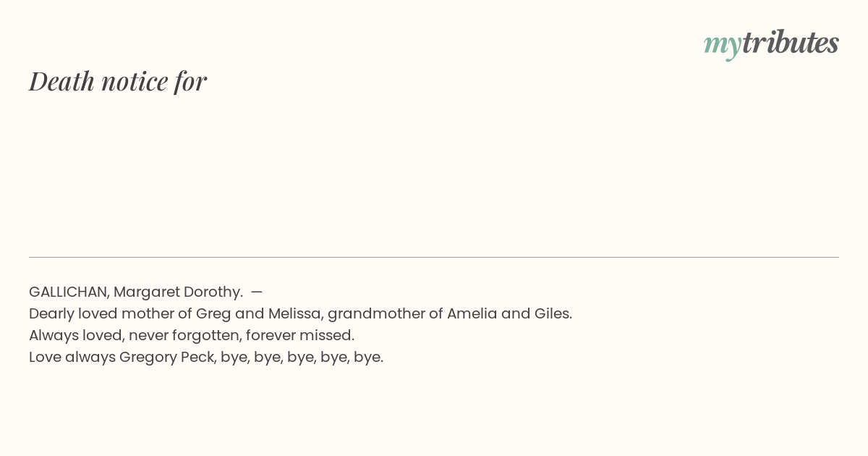Viewport: 868px width, 456px height.
Task: Click the word "Death" in heading
Action: [x=62, y=81]
